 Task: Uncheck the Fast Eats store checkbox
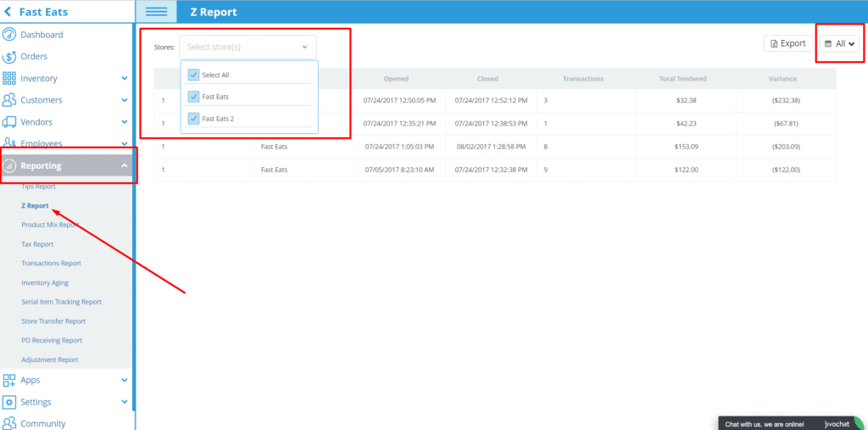click(193, 97)
